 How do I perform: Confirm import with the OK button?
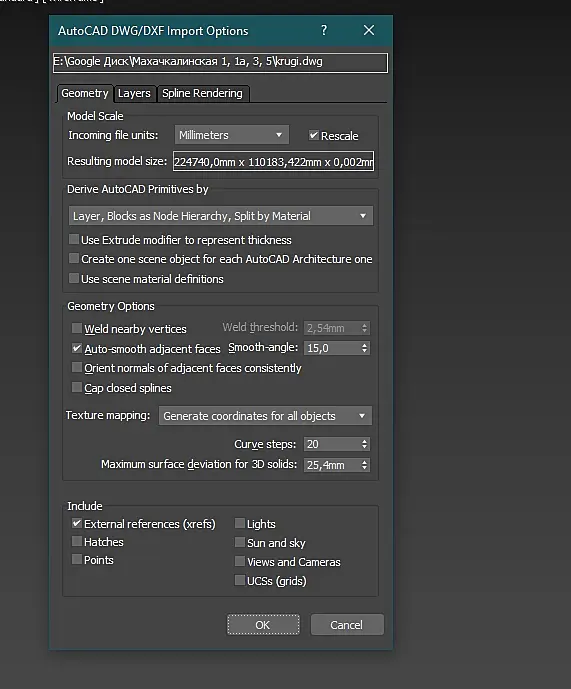263,624
